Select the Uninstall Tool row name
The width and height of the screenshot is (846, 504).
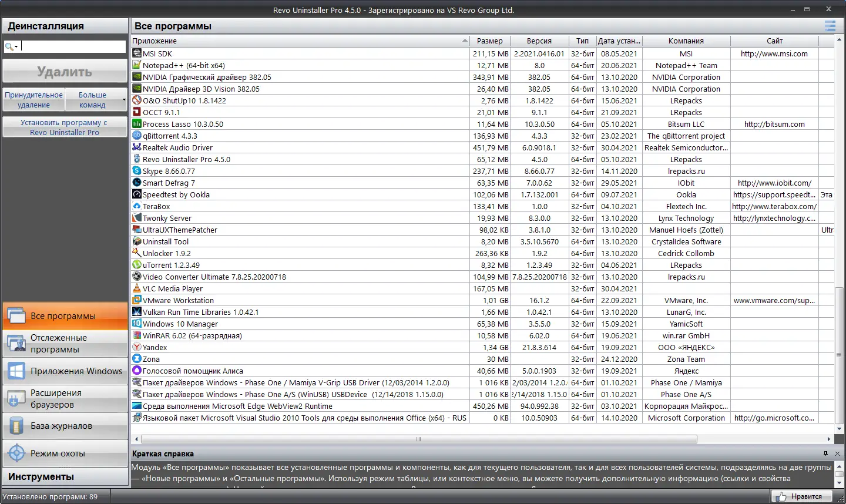166,241
